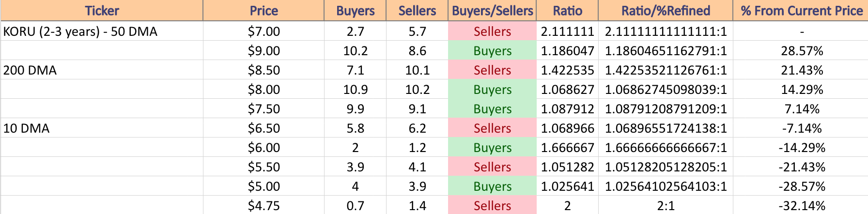Select the 1.666667 ratio cell
Screen dimensions: 868x214
(x=567, y=148)
